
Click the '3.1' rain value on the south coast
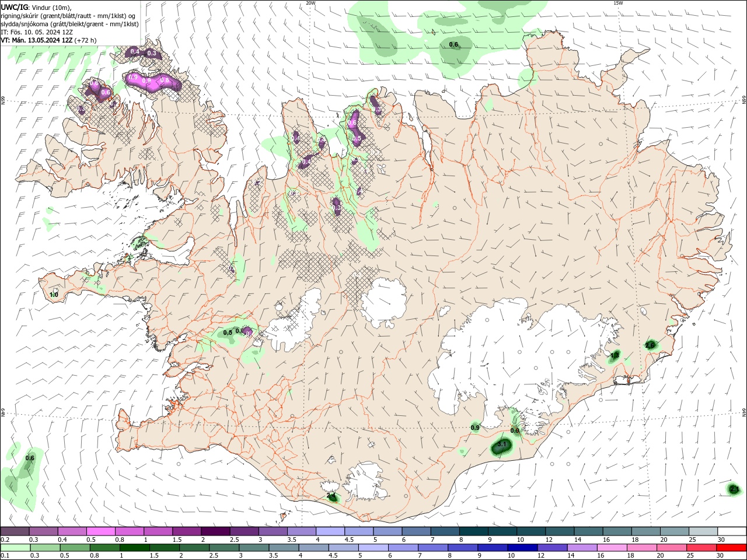click(502, 444)
